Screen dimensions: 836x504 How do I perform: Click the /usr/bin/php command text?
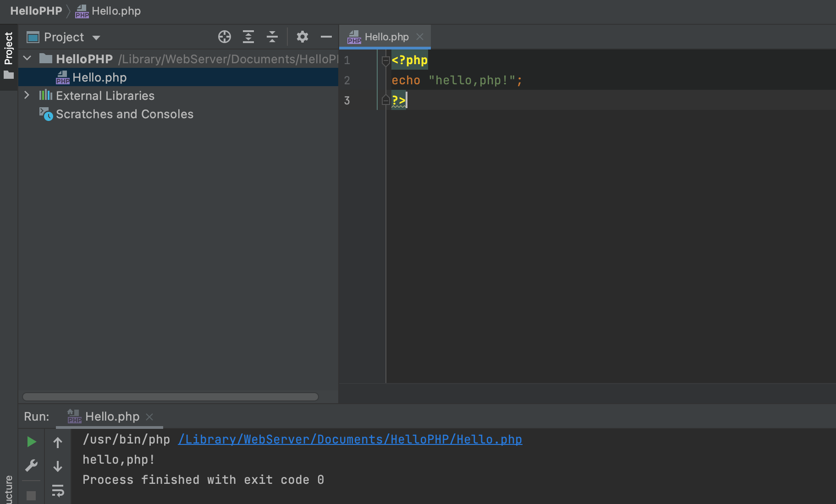126,439
